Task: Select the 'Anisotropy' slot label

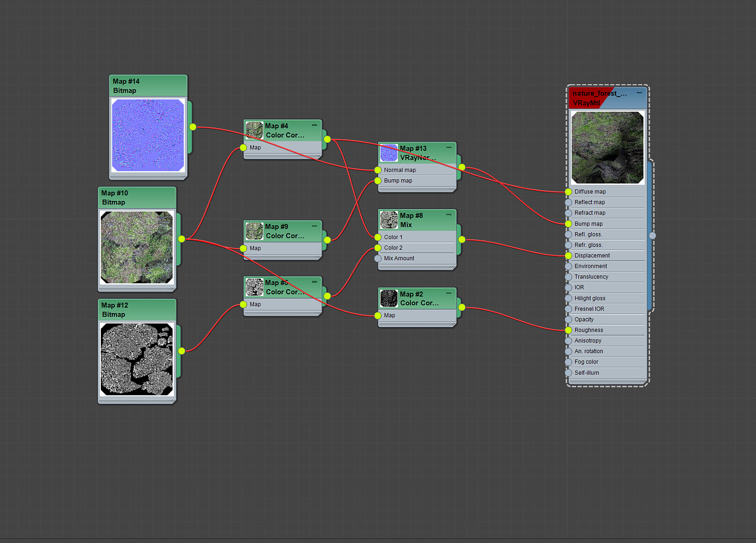Action: [588, 341]
